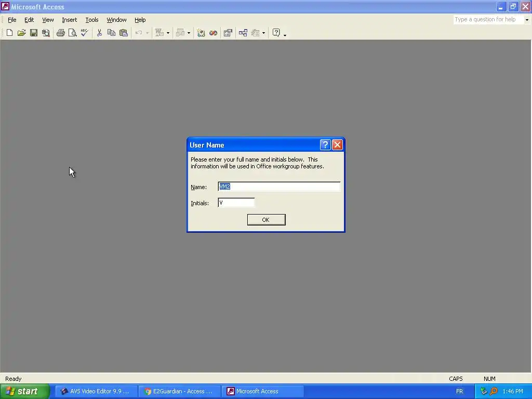Expand the New Object dropdown arrow

(263, 33)
